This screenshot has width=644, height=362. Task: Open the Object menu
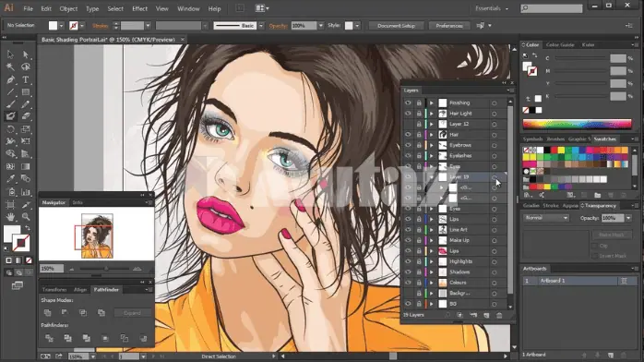click(x=68, y=8)
